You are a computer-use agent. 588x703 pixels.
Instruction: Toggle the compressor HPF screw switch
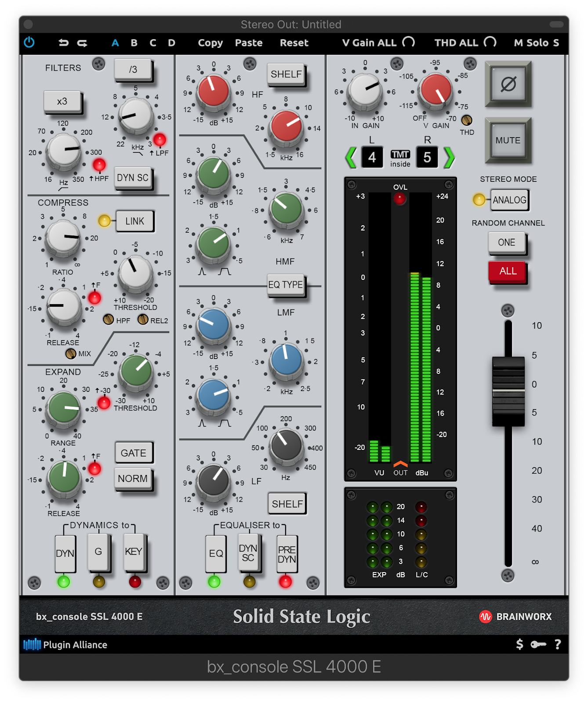pyautogui.click(x=108, y=319)
